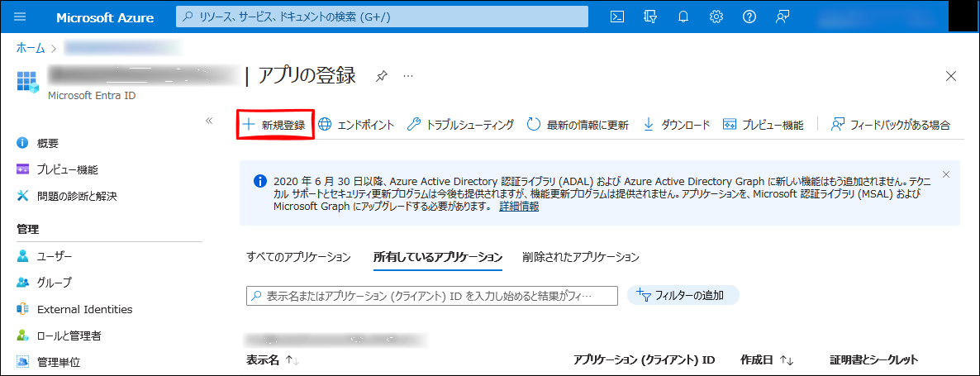The image size is (980, 376).
Task: Open the settings gear icon
Action: pos(716,17)
